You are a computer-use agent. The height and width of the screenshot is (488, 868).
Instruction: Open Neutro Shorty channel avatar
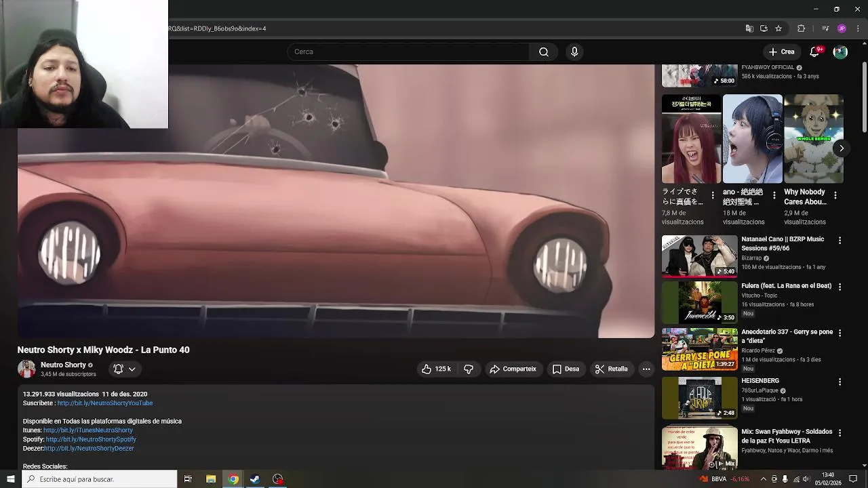(x=26, y=369)
